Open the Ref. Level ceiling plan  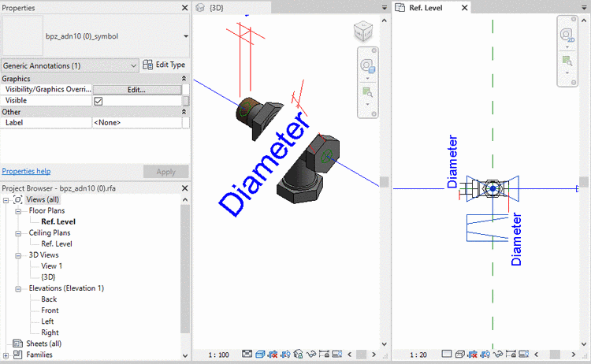(57, 243)
